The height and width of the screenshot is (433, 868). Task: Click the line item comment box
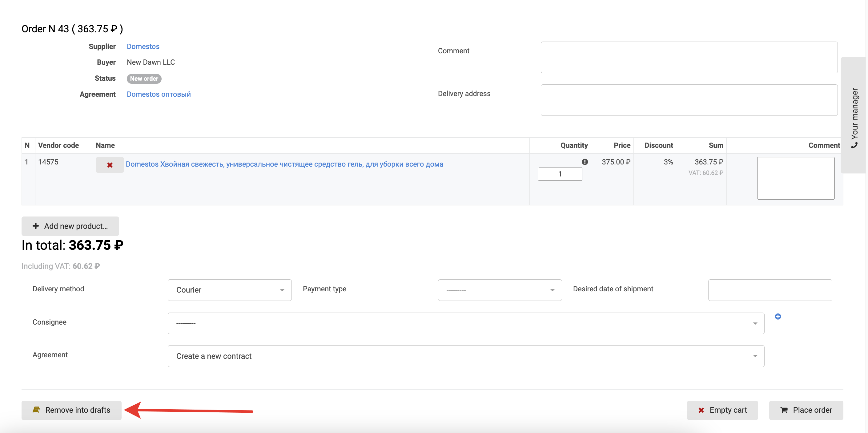click(x=796, y=178)
